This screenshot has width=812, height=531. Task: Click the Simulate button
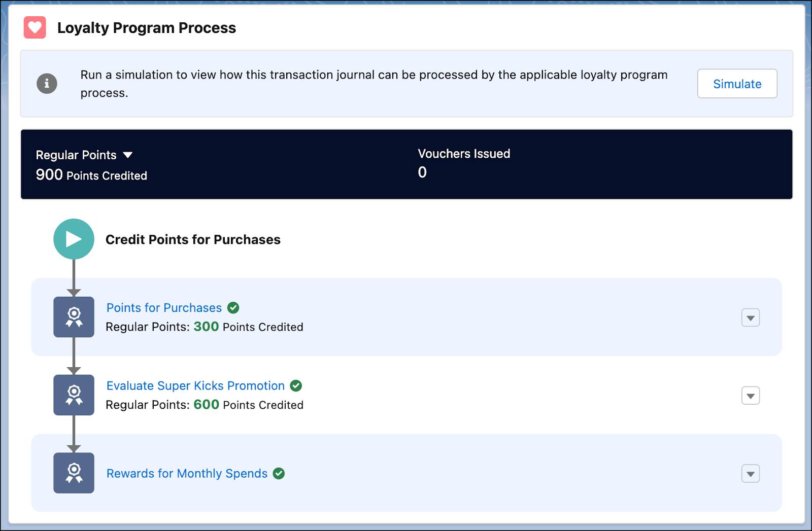click(737, 83)
